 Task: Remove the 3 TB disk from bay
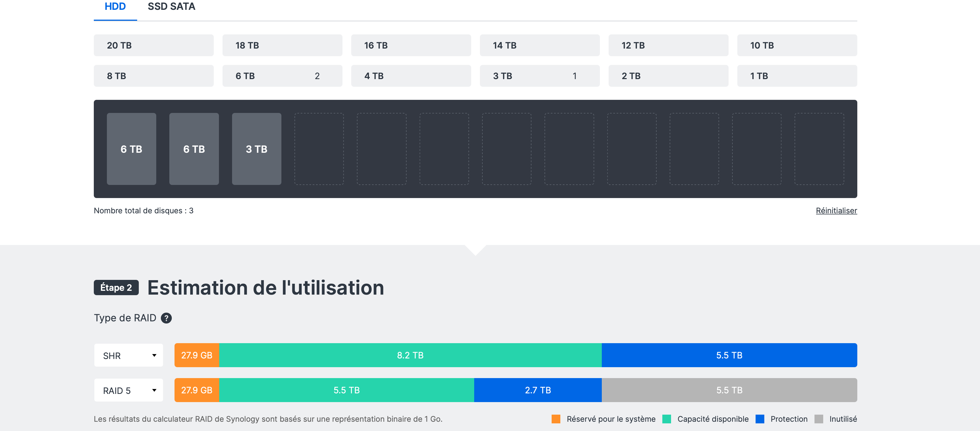(x=256, y=149)
